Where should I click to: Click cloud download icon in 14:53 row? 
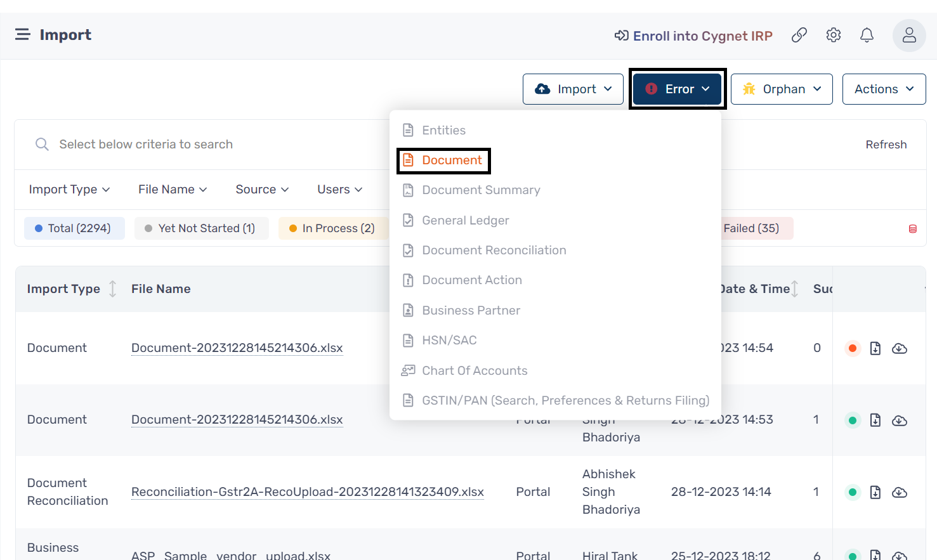[x=900, y=420]
